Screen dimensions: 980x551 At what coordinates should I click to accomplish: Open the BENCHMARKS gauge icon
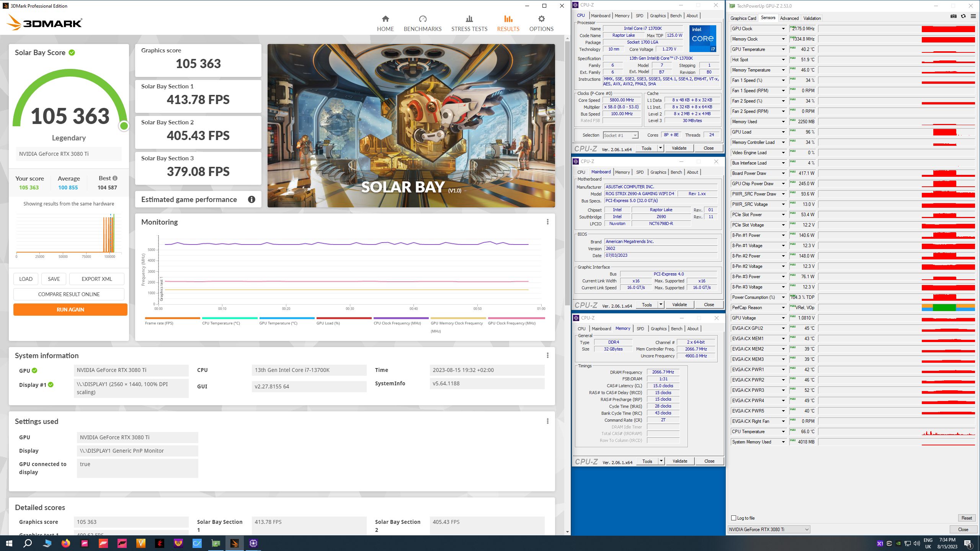pyautogui.click(x=423, y=19)
